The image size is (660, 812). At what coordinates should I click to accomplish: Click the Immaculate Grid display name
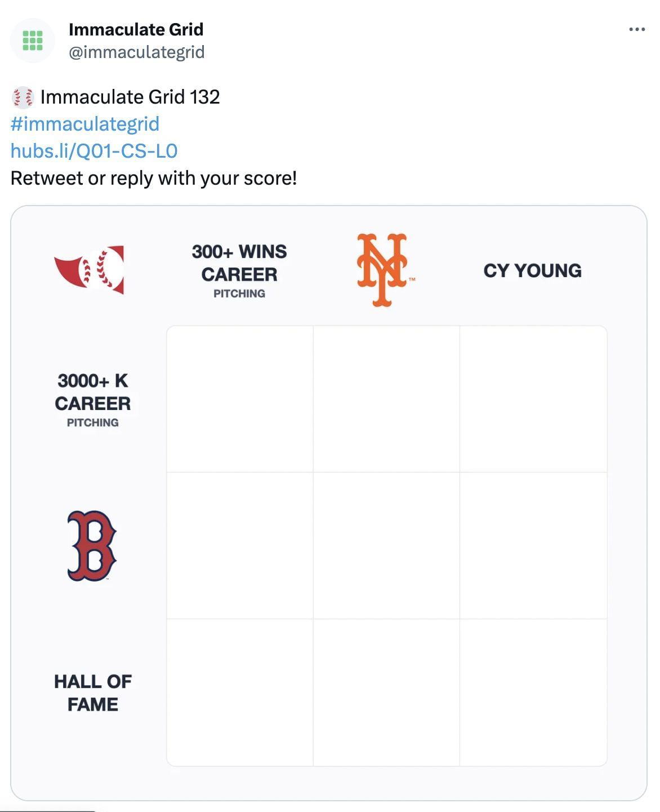coord(135,30)
